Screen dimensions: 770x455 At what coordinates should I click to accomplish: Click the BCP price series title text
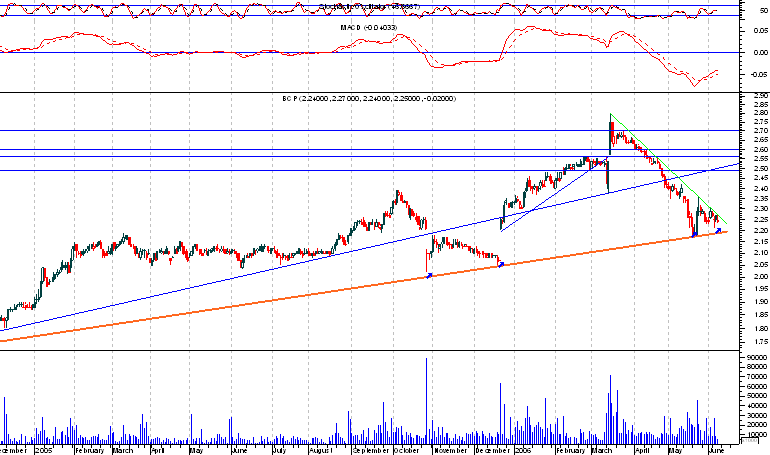coord(369,99)
